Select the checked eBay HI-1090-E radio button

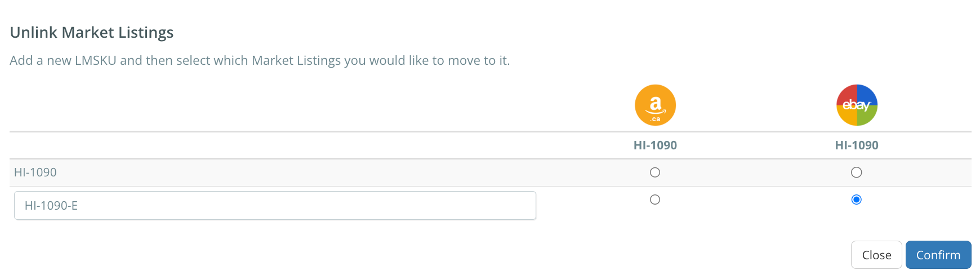tap(857, 200)
